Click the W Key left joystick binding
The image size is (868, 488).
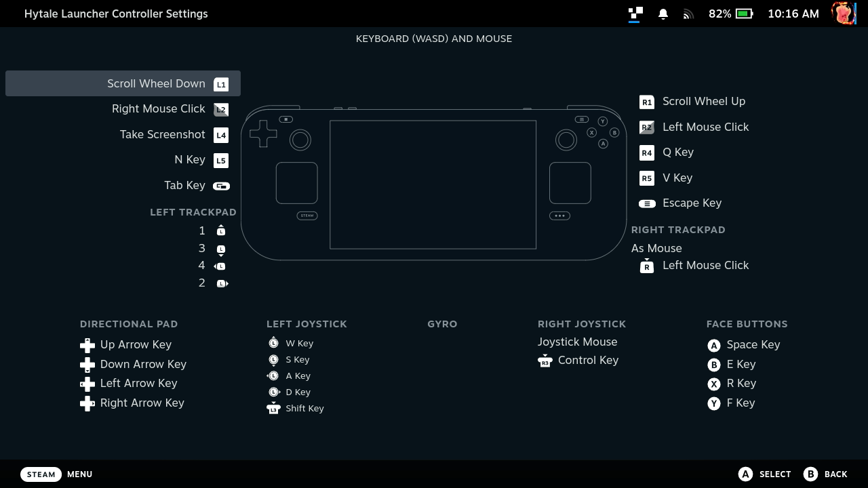pos(299,344)
